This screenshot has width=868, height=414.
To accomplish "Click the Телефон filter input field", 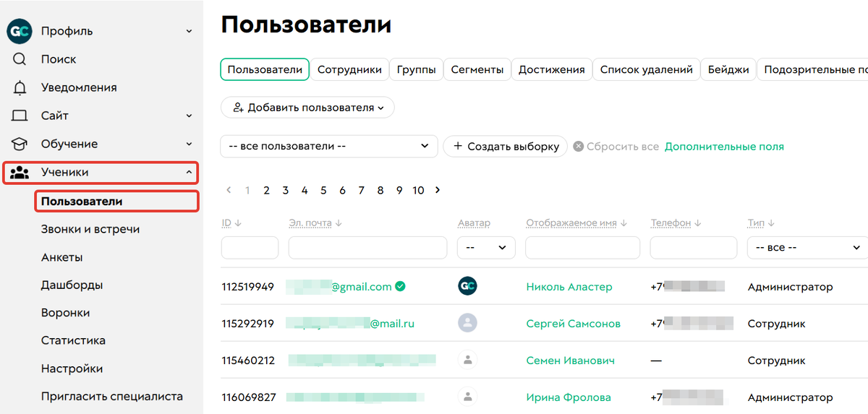I will 694,247.
